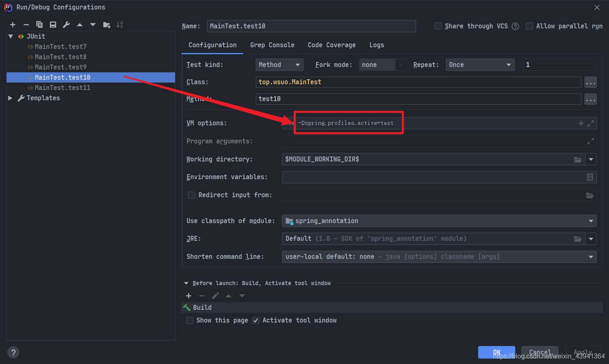Move configuration into new folder icon

[x=106, y=25]
